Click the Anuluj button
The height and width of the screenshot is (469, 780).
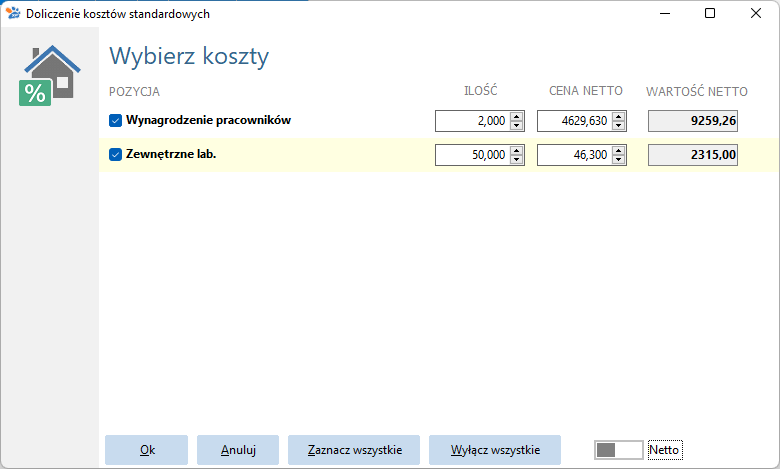pos(238,450)
